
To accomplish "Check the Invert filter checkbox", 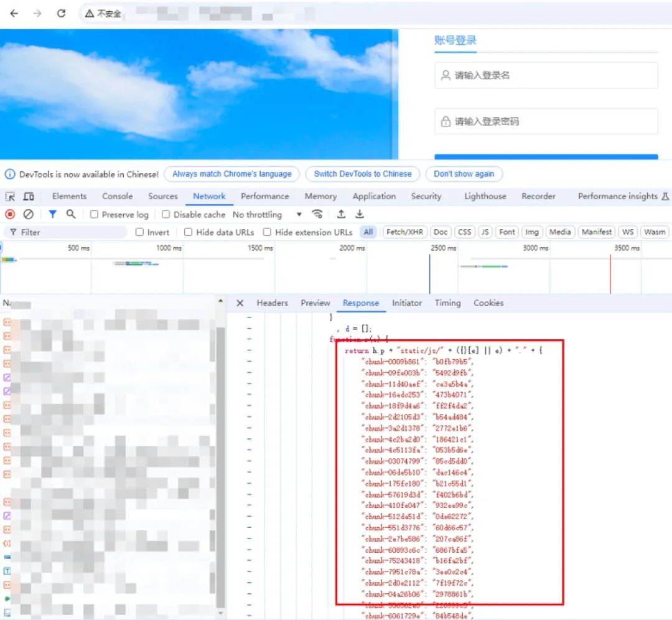I will (139, 232).
